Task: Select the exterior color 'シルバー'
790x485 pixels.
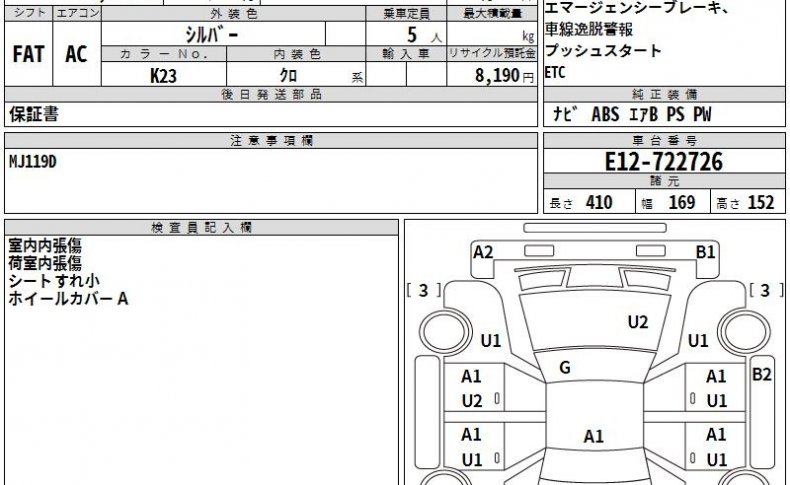Action: coord(212,35)
